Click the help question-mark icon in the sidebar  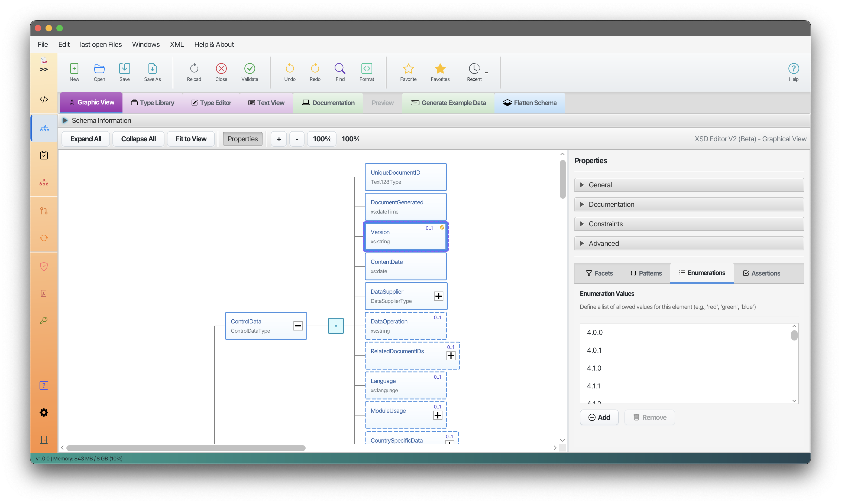(44, 385)
